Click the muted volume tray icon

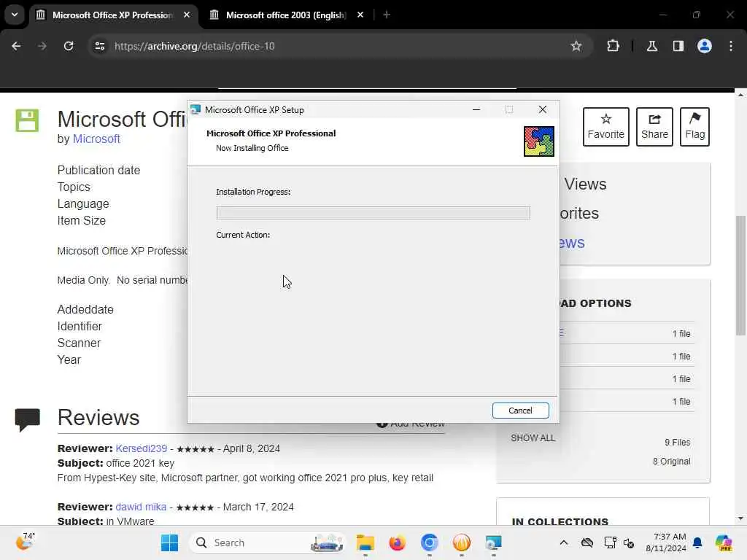(x=629, y=542)
